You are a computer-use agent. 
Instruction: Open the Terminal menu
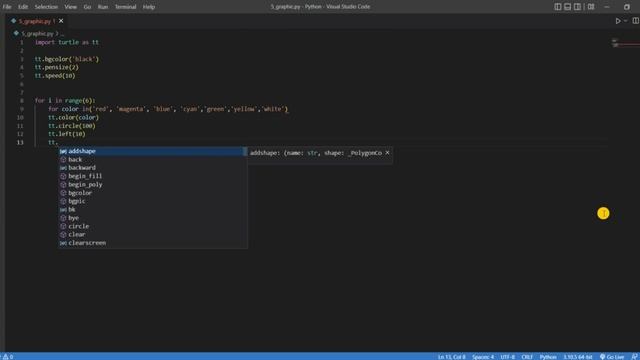click(125, 7)
